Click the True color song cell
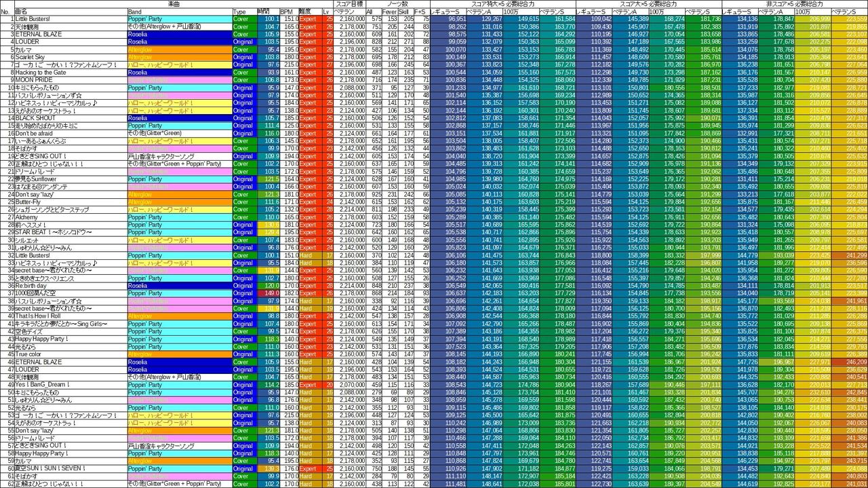 [x=70, y=354]
